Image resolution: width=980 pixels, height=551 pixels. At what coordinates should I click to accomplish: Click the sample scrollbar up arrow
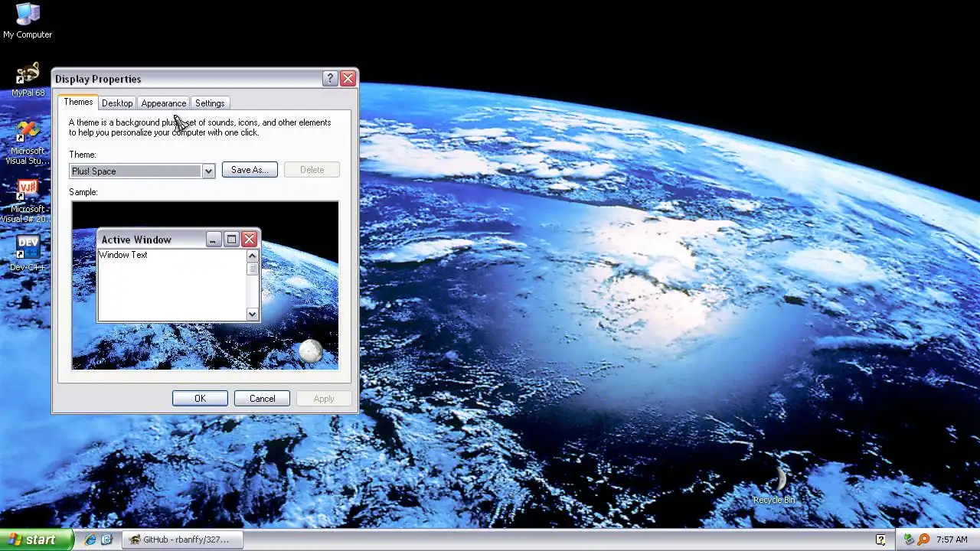252,256
